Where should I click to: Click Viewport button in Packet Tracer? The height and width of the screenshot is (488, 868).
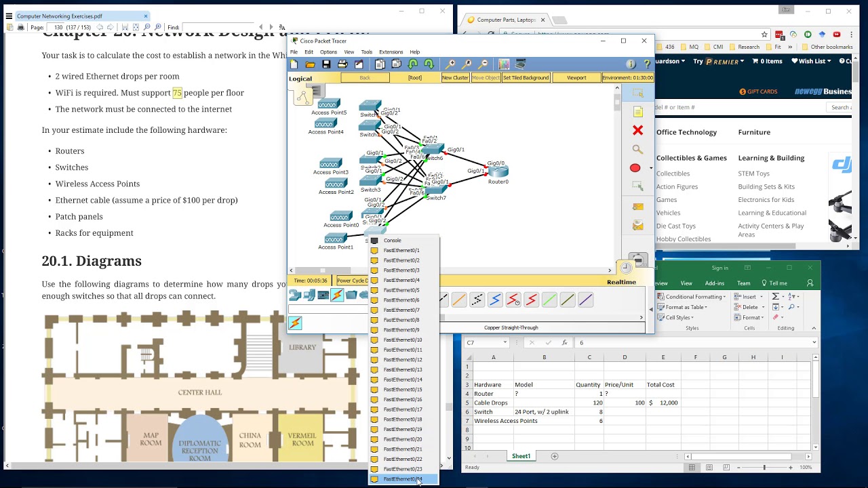[576, 78]
